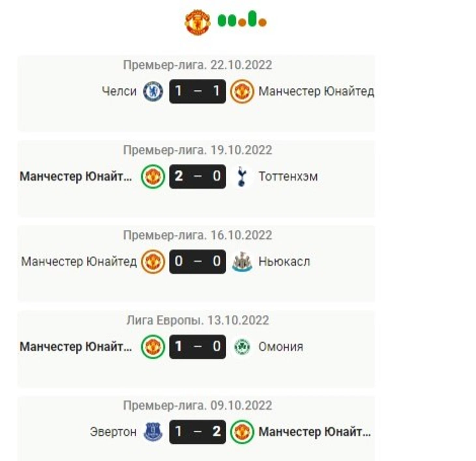Click Manchester United logo in Chelsea match
Viewport: 476px width, 461px height.
point(242,91)
